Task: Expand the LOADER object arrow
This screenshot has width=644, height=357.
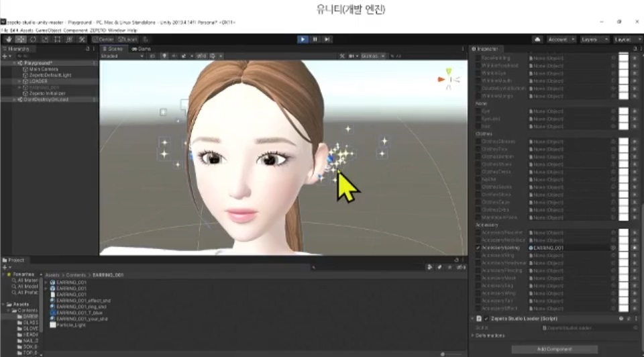Action: (19, 81)
